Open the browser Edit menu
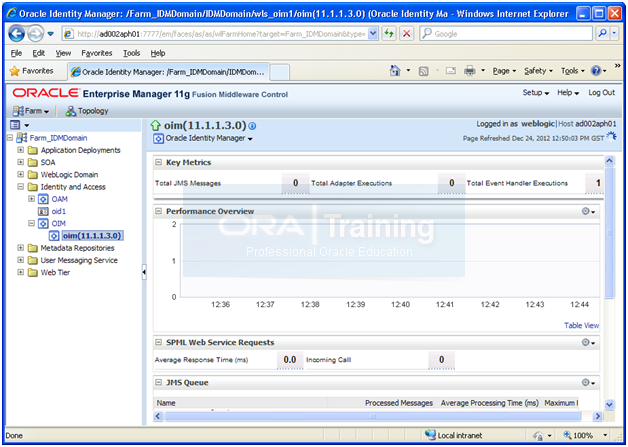The image size is (628, 447). pyautogui.click(x=38, y=53)
